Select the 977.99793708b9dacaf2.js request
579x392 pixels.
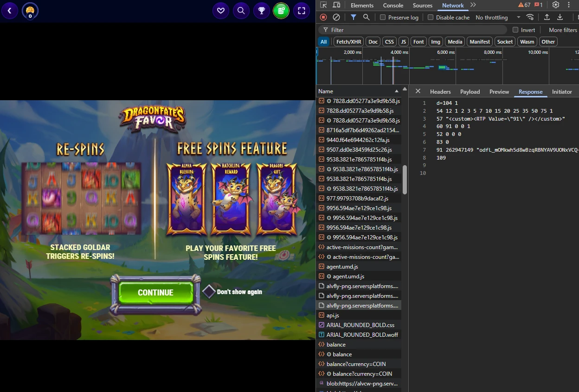(x=359, y=198)
